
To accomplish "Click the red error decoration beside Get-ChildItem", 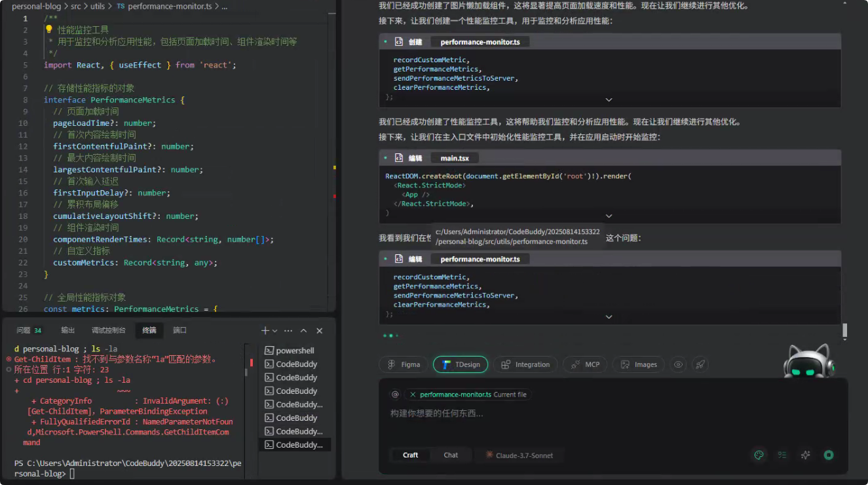I will [x=9, y=359].
